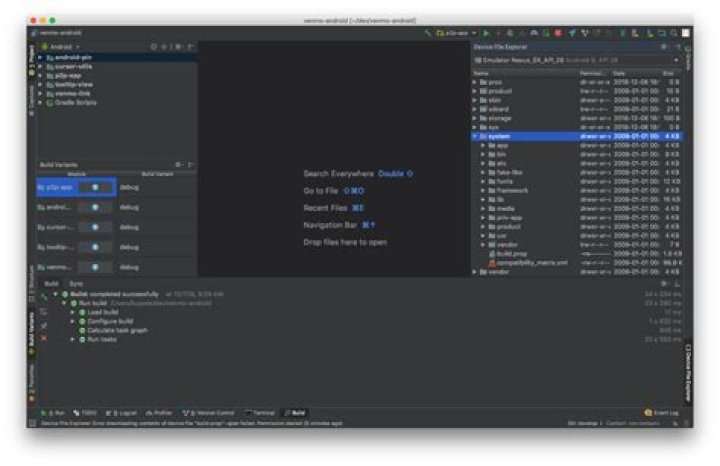The image size is (720, 466).
Task: Click the red Stop icon in toolbar
Action: pos(558,33)
